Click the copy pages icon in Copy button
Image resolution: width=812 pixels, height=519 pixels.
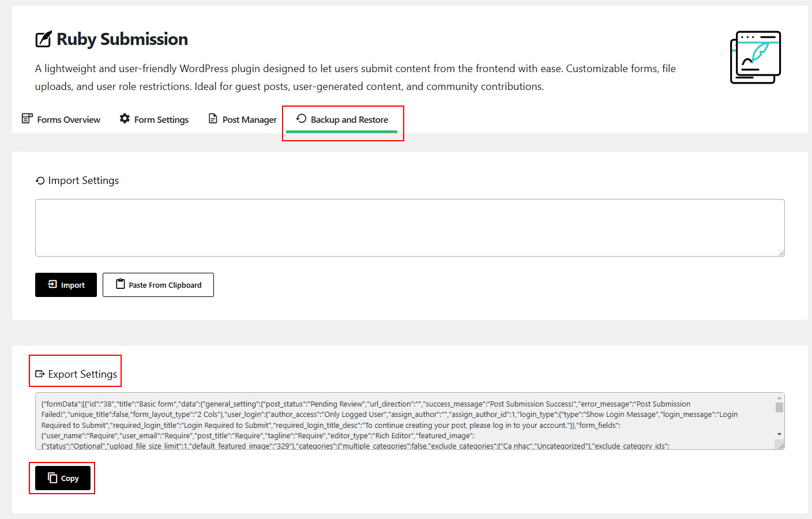pos(52,477)
